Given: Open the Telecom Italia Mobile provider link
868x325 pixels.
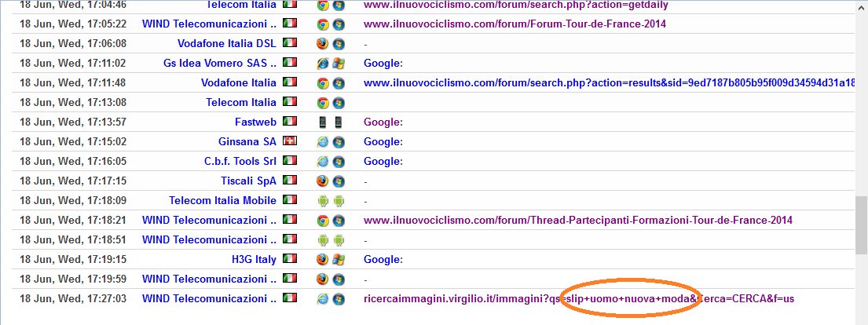Looking at the screenshot, I should click(222, 201).
